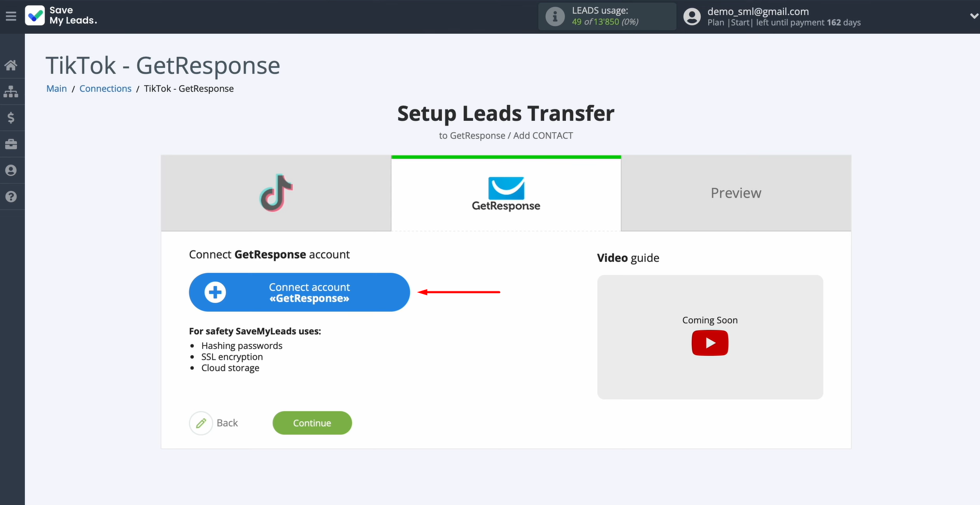Select the briefcase icon in sidebar
The image size is (980, 505).
11,144
